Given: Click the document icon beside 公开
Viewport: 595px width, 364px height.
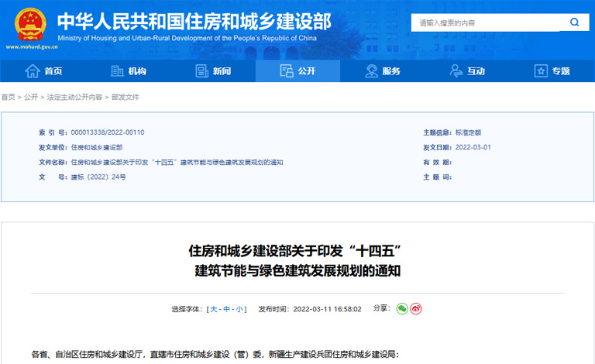Looking at the screenshot, I should [287, 71].
